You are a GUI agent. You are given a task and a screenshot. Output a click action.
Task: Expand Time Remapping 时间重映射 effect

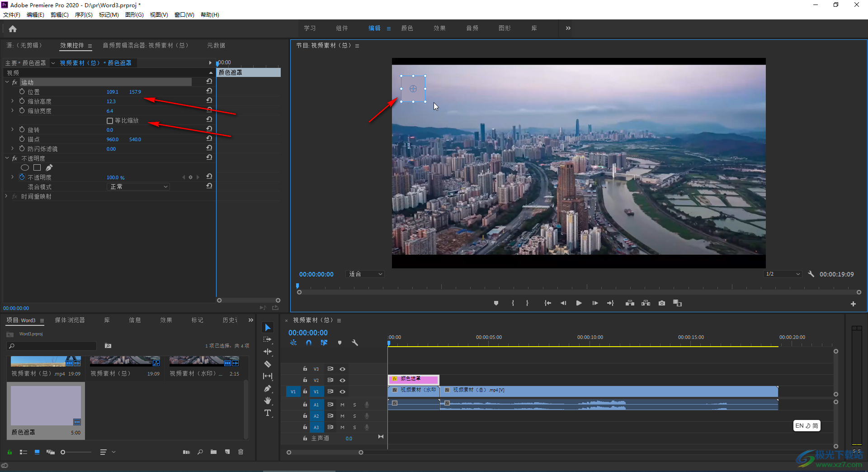click(x=6, y=196)
